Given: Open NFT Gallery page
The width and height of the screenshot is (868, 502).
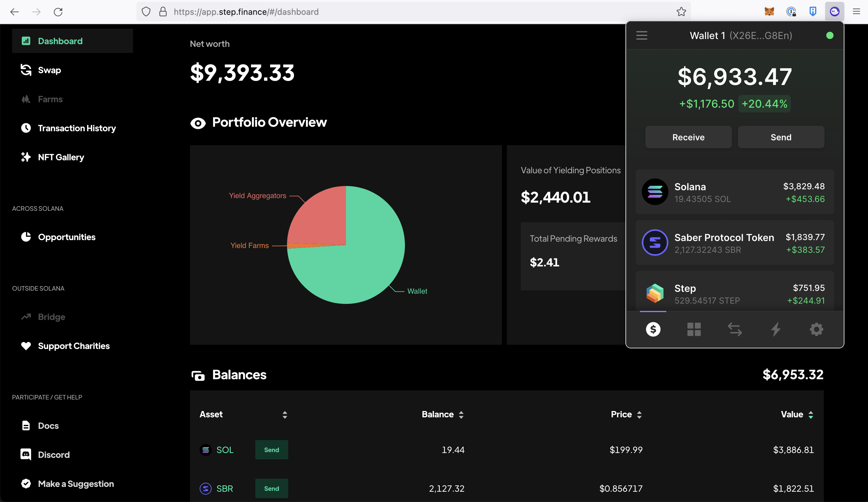Looking at the screenshot, I should point(61,157).
